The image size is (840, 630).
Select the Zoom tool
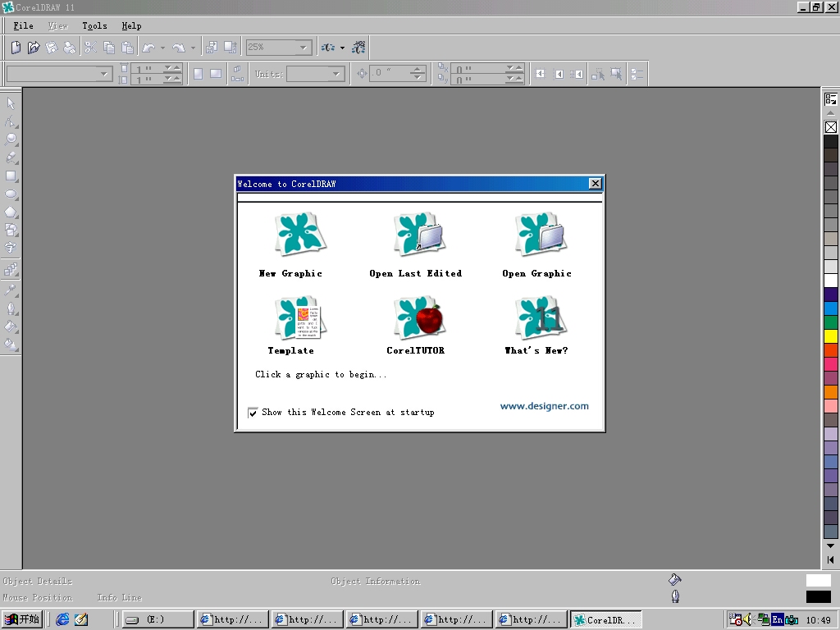[11, 139]
